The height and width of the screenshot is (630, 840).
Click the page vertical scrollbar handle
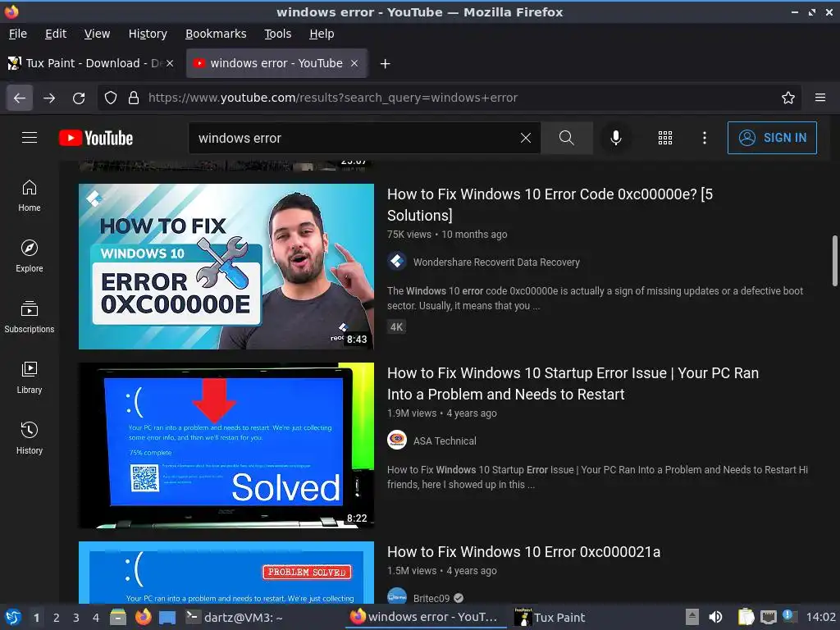pyautogui.click(x=834, y=261)
